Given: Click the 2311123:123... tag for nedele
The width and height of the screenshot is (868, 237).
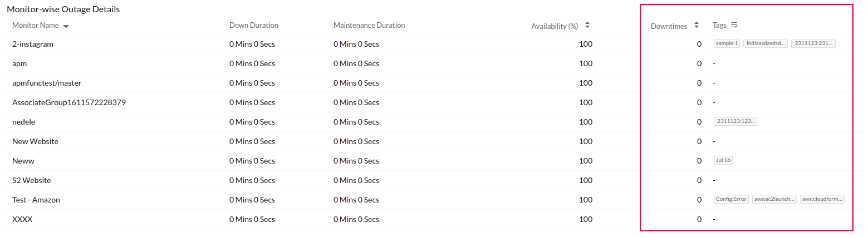Looking at the screenshot, I should click(735, 121).
